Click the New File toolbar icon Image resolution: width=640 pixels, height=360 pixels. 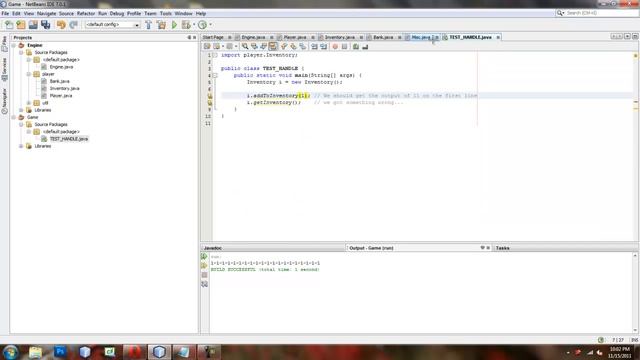tap(9, 25)
